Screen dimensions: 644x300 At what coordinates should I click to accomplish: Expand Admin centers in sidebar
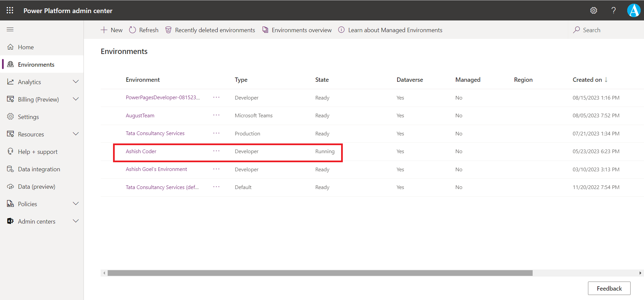[76, 221]
